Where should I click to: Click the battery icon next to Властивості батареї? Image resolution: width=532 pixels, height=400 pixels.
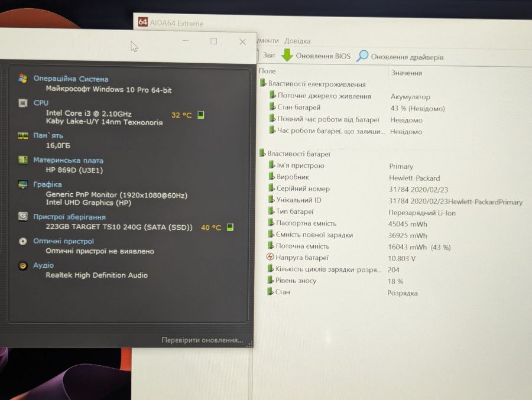click(262, 152)
